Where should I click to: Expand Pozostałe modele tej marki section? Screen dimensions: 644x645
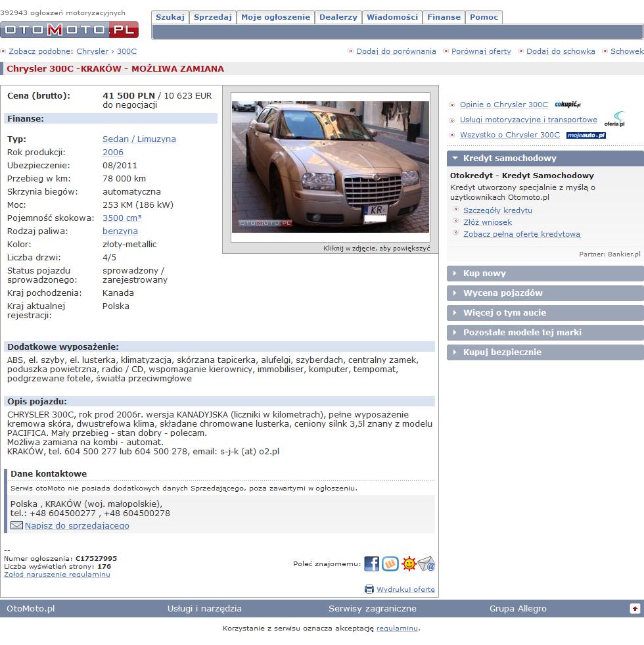(x=545, y=333)
